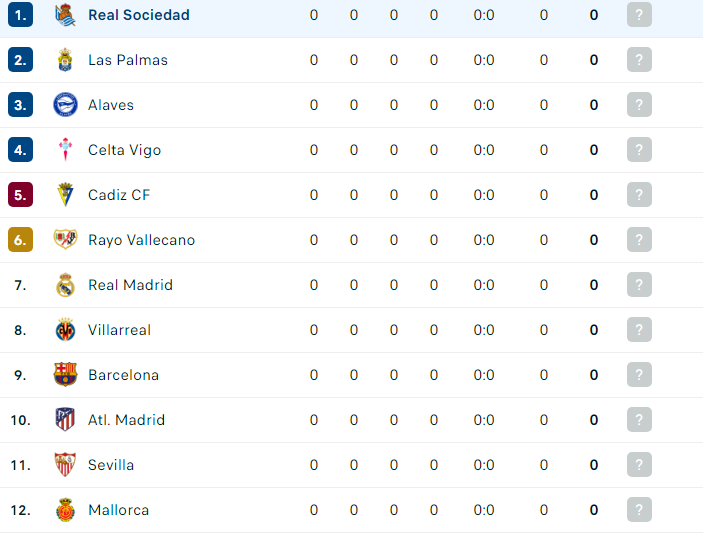Open the Villarreal team page
The image size is (703, 535).
click(x=120, y=330)
